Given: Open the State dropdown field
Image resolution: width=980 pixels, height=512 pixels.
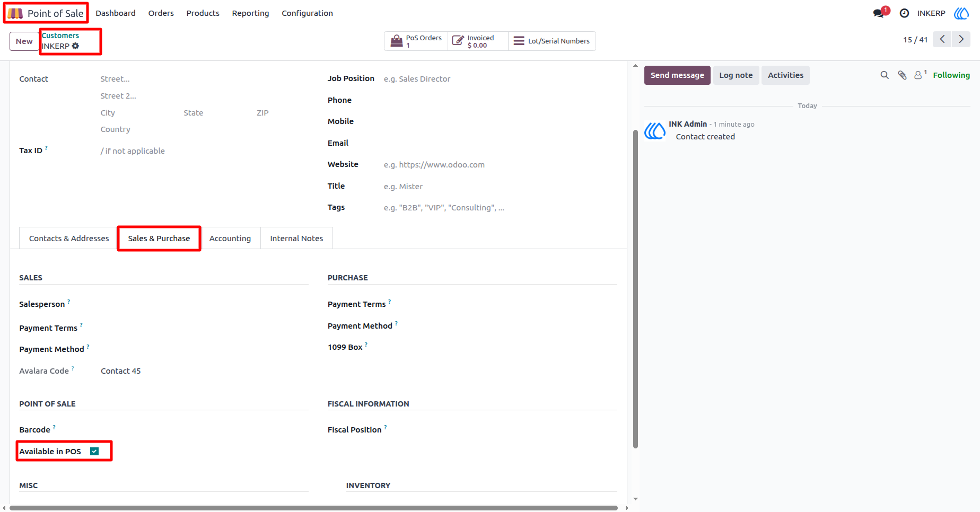Looking at the screenshot, I should (x=216, y=113).
